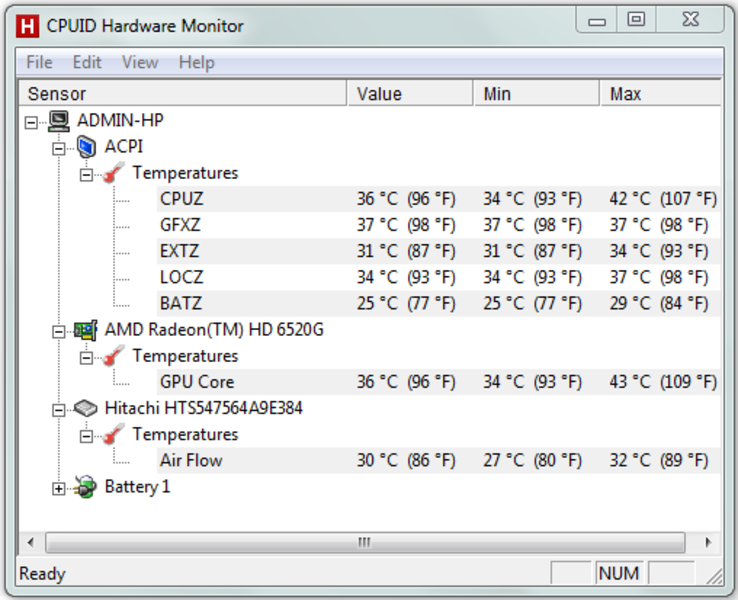Click the AMD Radeon graphics card icon
This screenshot has height=600, width=738.
tap(86, 330)
